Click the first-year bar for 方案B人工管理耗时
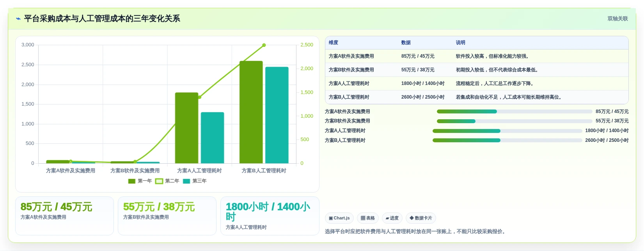644x251 pixels. tap(251, 112)
